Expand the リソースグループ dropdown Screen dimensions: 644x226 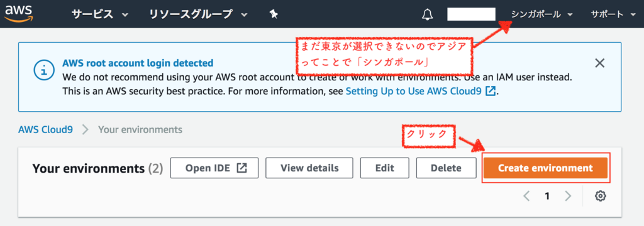coord(198,14)
